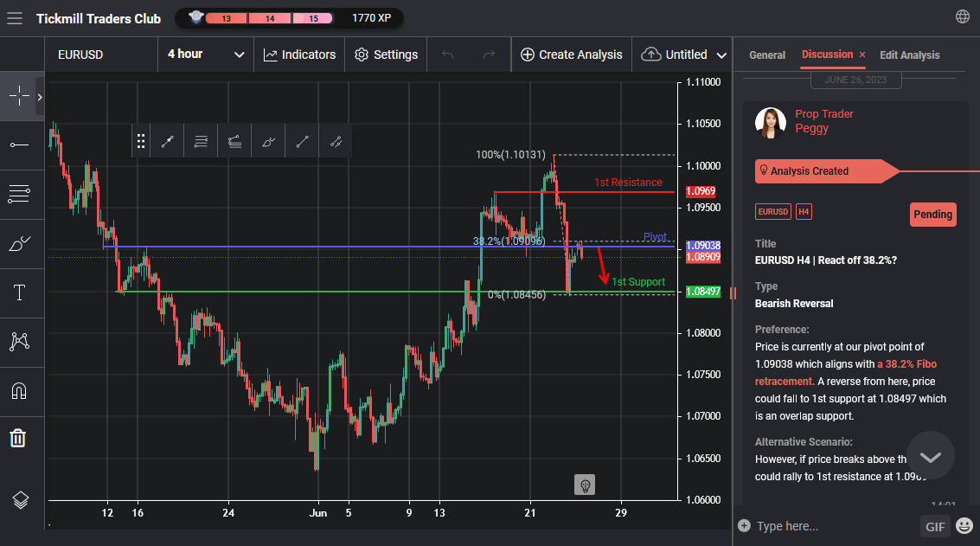Image resolution: width=980 pixels, height=546 pixels.
Task: Open language globe icon
Action: click(963, 16)
